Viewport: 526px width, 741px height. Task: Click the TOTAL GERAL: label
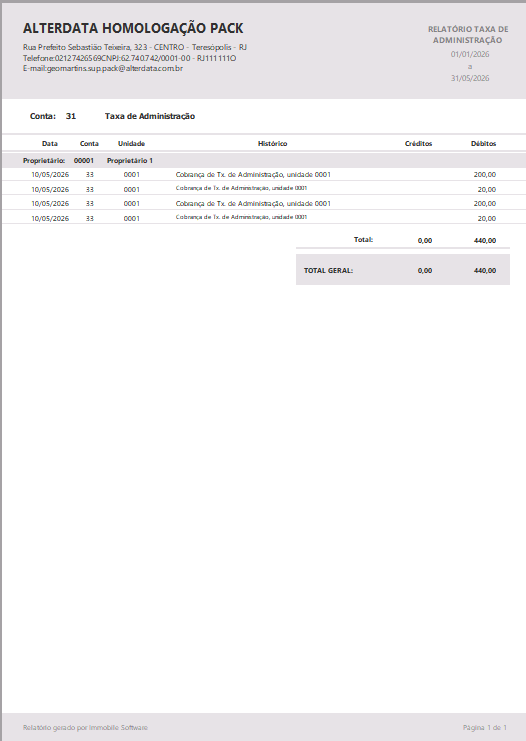328,271
